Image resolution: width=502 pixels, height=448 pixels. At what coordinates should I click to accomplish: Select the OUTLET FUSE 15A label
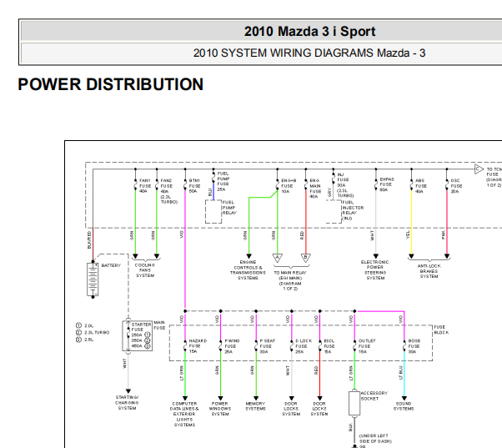[367, 346]
